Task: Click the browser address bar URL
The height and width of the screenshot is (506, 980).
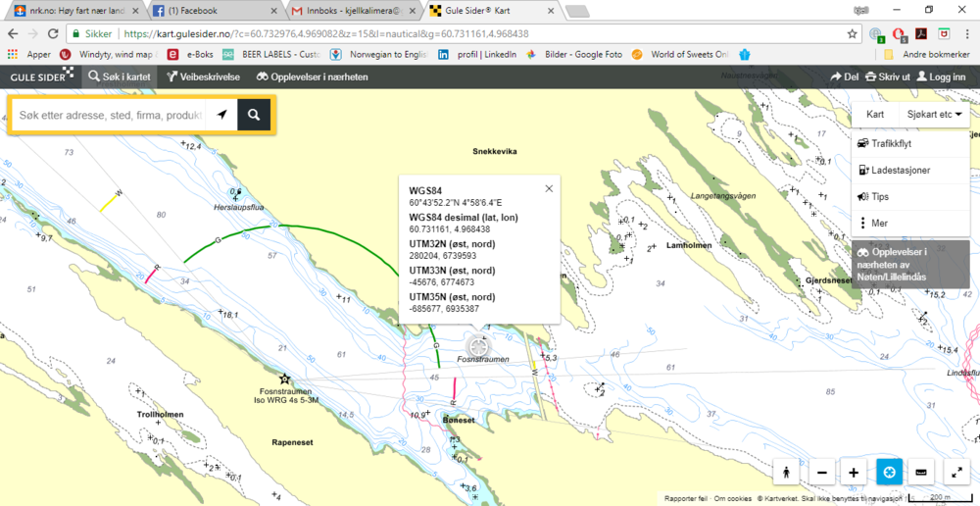Action: 325,33
